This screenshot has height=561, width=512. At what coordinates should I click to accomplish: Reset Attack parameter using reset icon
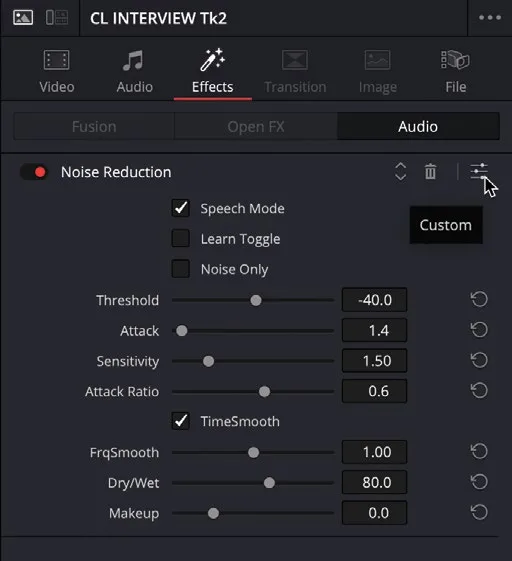[479, 330]
